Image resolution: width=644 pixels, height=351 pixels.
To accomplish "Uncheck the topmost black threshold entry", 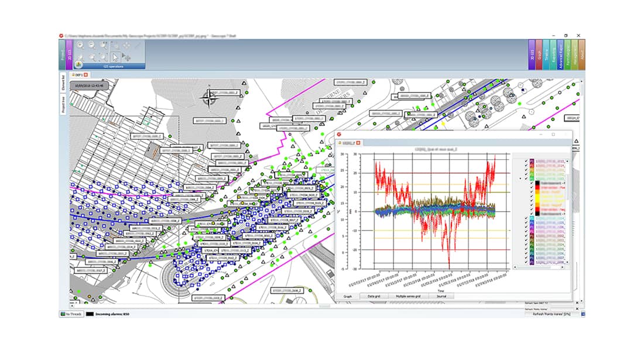I will pyautogui.click(x=532, y=183).
